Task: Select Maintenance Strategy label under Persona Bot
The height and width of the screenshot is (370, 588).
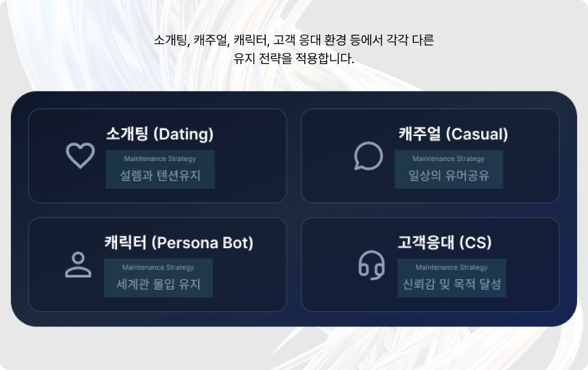Action: coord(158,267)
